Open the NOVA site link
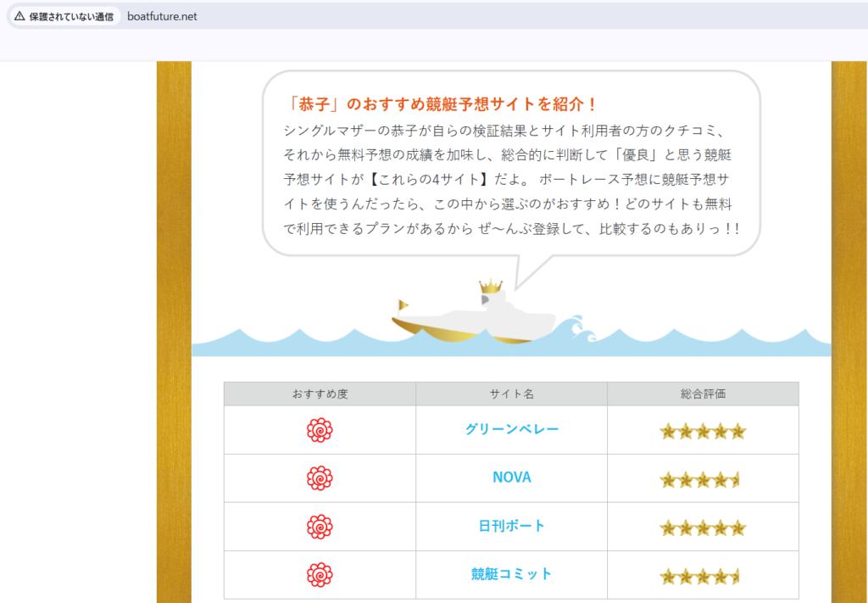 pyautogui.click(x=511, y=477)
